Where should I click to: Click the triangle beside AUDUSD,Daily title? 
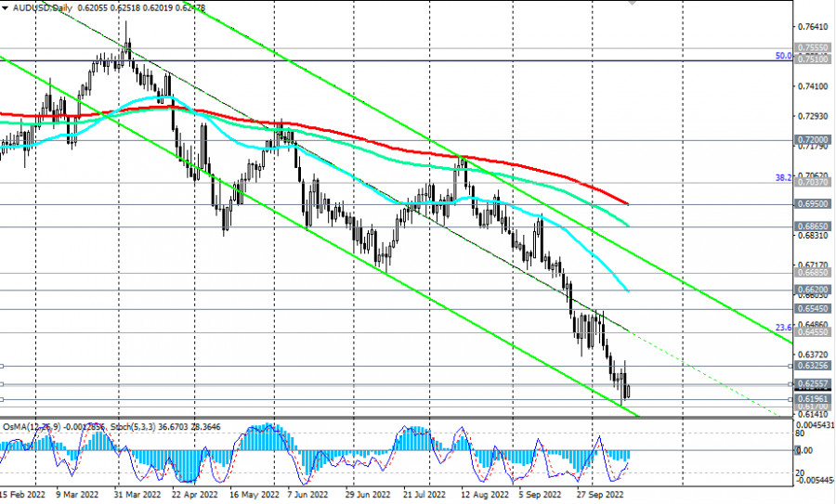point(6,6)
